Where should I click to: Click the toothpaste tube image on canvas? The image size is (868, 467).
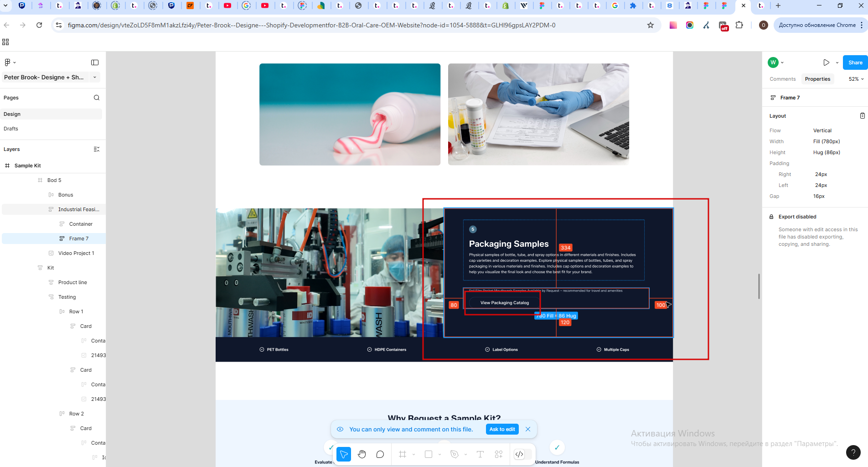click(x=350, y=114)
